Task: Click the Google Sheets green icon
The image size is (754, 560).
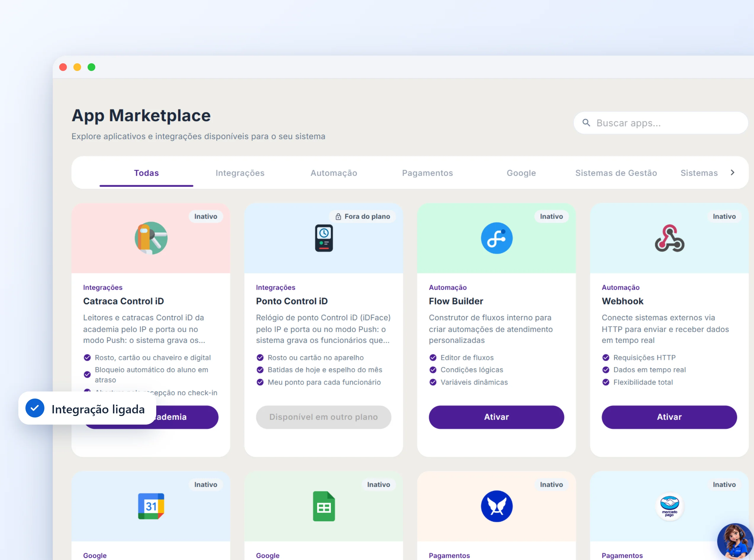Action: pos(323,506)
